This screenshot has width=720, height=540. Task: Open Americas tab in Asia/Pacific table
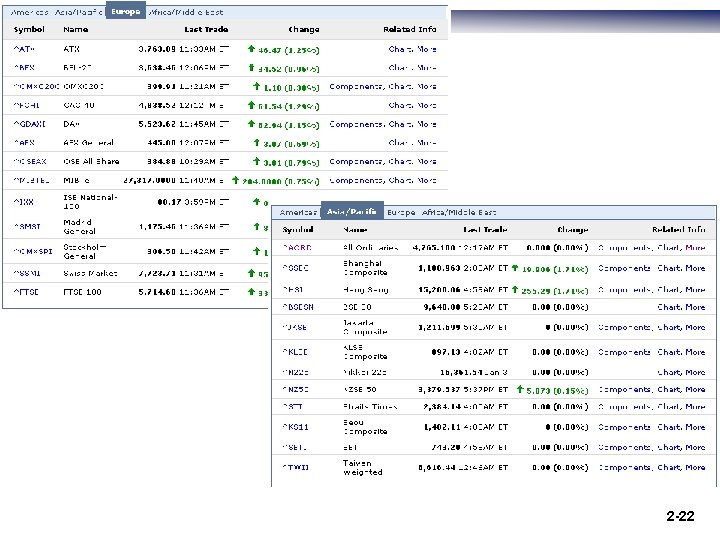(298, 212)
